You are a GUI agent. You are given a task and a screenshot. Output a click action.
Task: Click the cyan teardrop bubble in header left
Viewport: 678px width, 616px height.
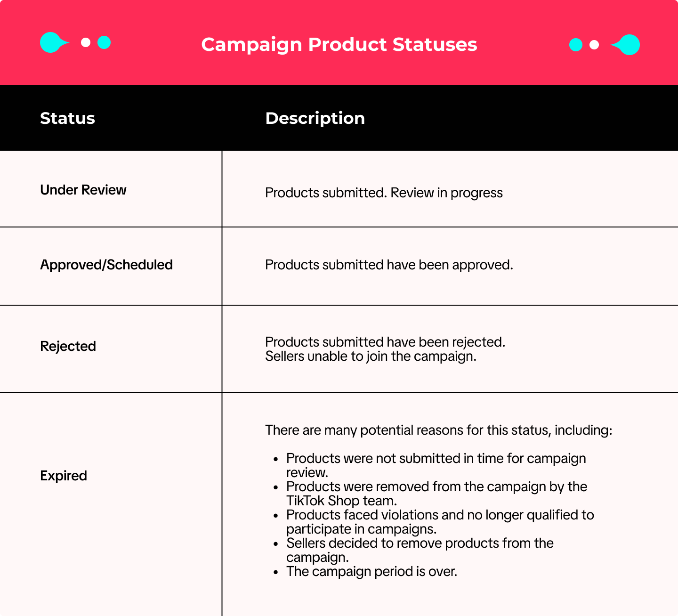pyautogui.click(x=52, y=43)
